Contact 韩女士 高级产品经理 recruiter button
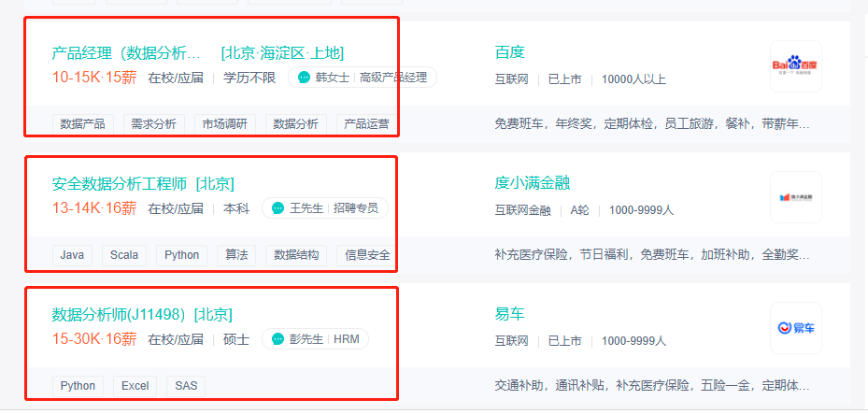Screen dimensions: 868x414 363,78
